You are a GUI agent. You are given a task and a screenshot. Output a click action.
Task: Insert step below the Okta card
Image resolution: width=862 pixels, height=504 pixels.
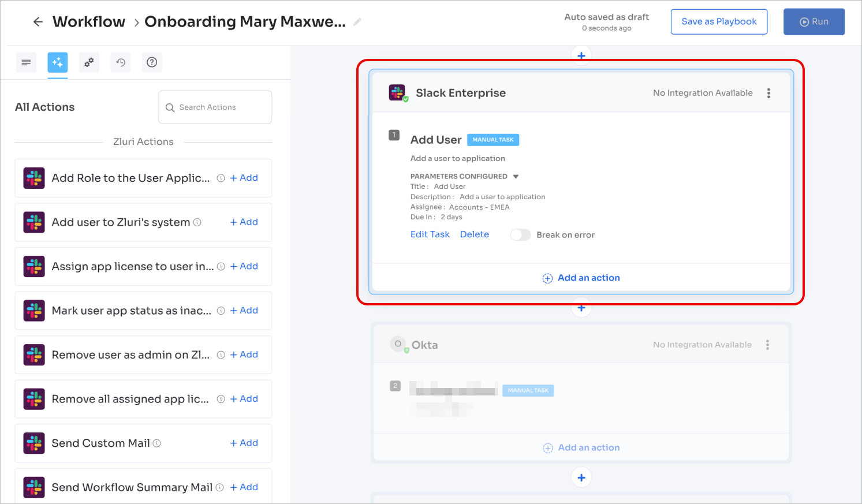coord(581,477)
